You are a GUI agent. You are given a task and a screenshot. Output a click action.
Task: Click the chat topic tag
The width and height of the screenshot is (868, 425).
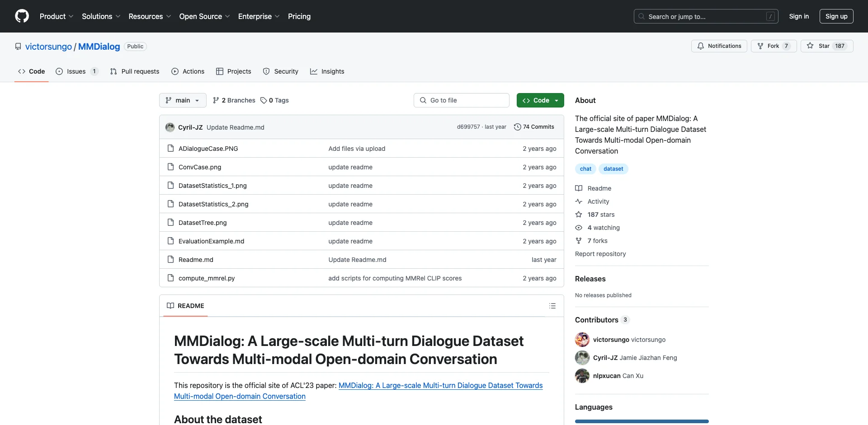(x=585, y=169)
